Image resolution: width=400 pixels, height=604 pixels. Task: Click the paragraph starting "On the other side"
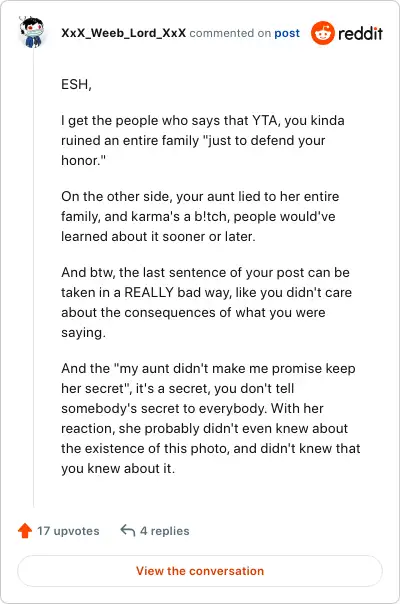(200, 216)
